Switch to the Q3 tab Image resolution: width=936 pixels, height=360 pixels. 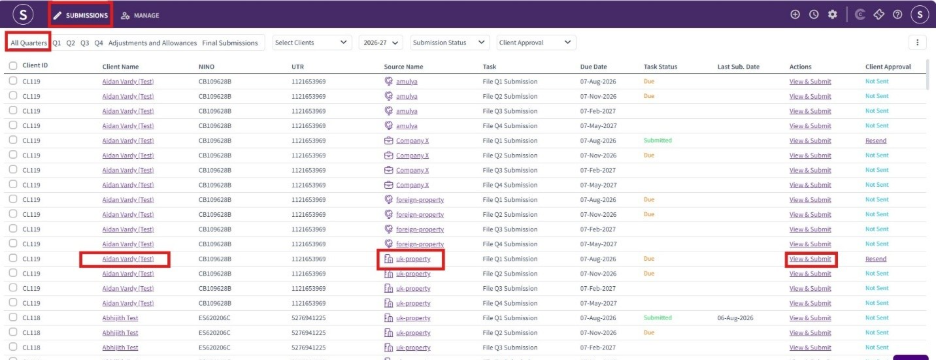click(85, 43)
